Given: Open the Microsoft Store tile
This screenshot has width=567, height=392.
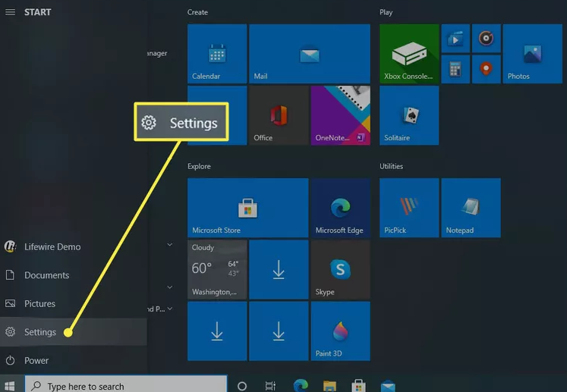Looking at the screenshot, I should click(x=247, y=208).
